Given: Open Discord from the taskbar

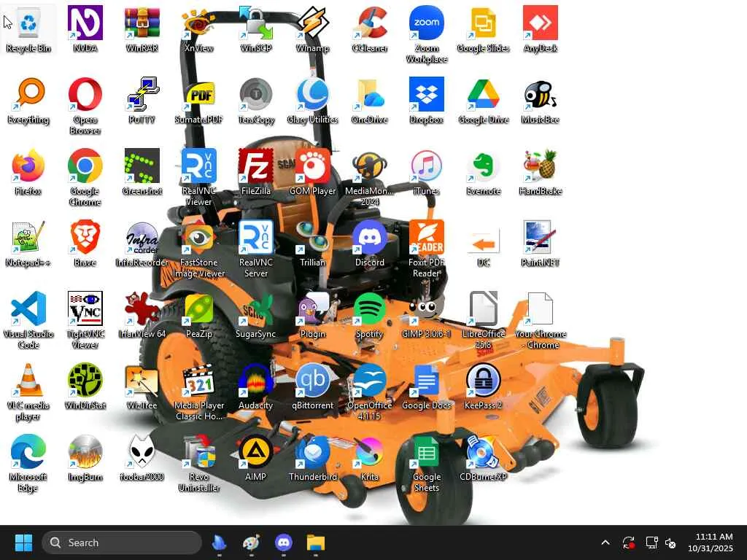Looking at the screenshot, I should (284, 542).
